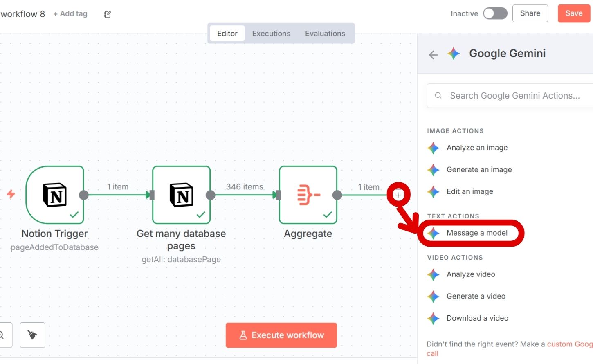Open the Evaluations tab
The width and height of the screenshot is (593, 364).
325,34
